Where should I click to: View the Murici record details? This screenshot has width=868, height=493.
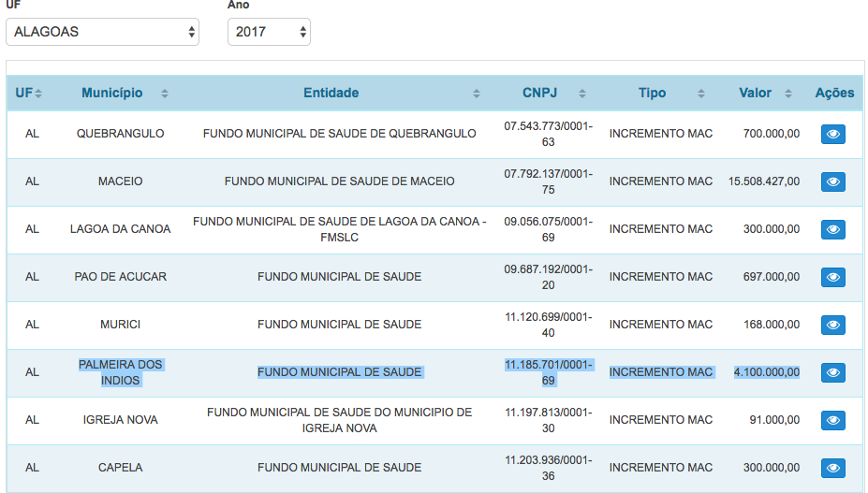coord(832,325)
